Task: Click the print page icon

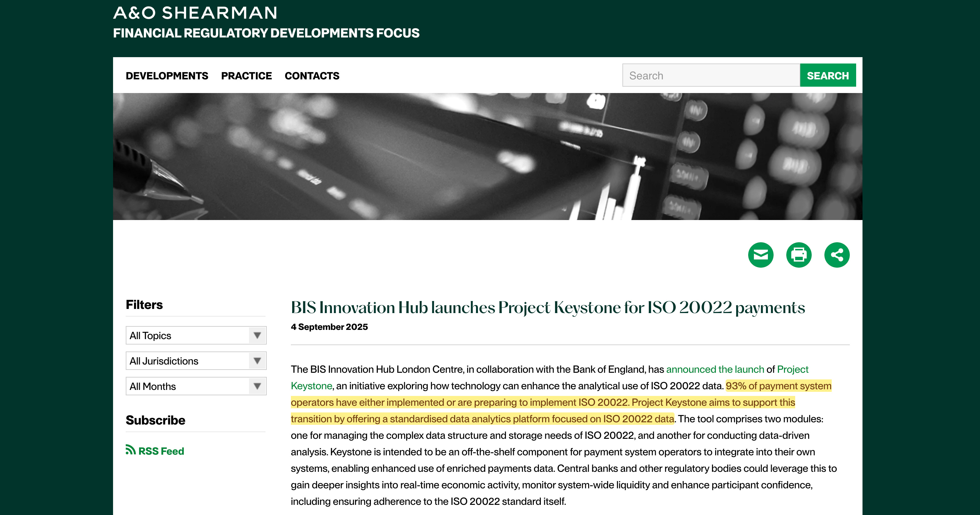Action: point(799,255)
